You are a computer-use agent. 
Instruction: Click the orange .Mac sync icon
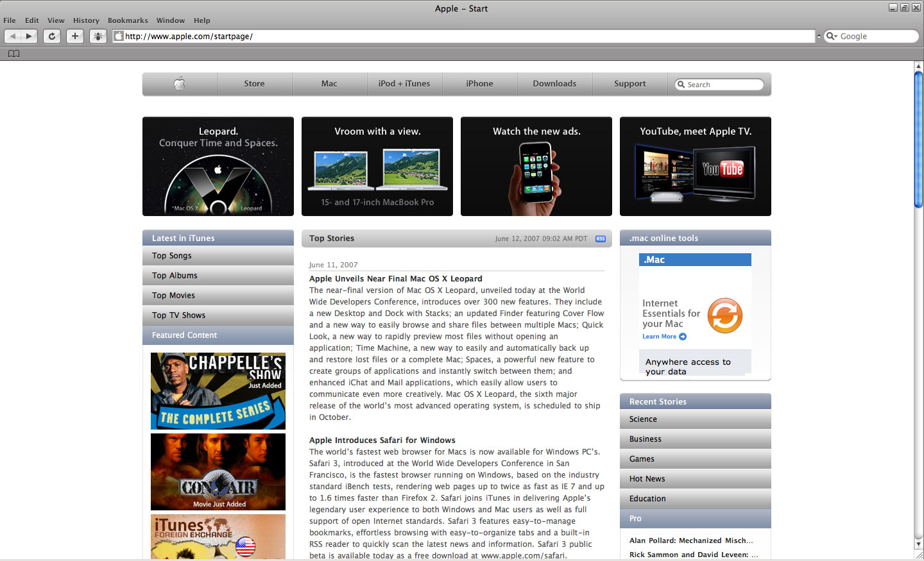click(x=725, y=315)
